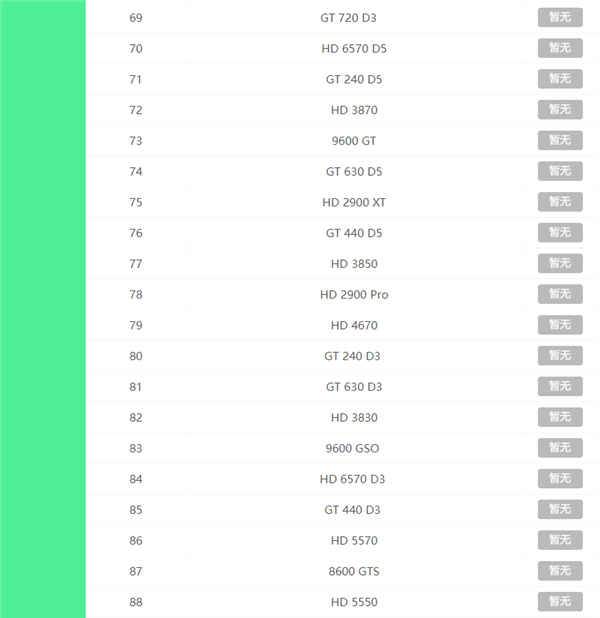The image size is (600, 618).
Task: Select the GT 630 D5 entry
Action: 354,172
